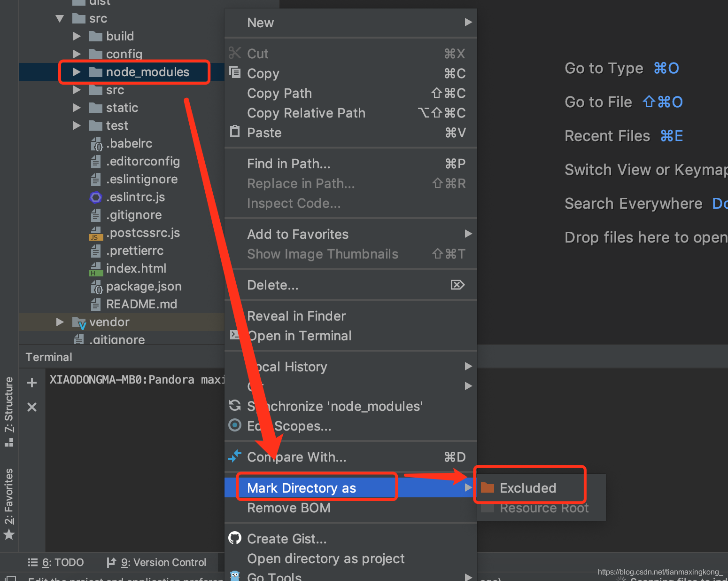Expand the test folder in the project tree
This screenshot has height=581, width=728.
click(x=77, y=126)
